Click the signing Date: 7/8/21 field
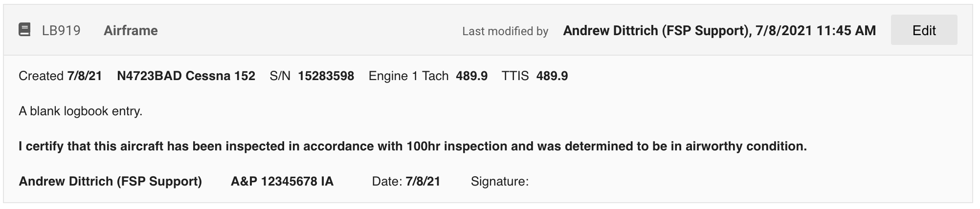980x209 pixels. [x=406, y=182]
